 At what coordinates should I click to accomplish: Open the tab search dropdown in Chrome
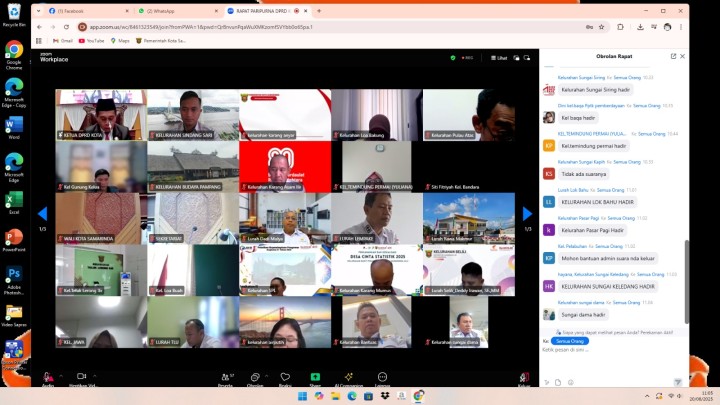coord(39,11)
